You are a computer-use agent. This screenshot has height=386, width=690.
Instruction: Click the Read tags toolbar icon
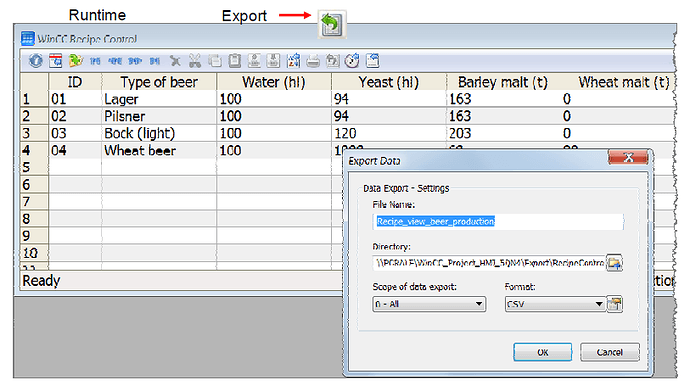pyautogui.click(x=254, y=60)
